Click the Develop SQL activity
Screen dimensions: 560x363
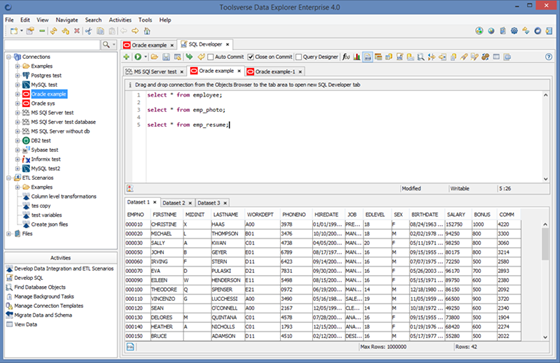pos(25,278)
